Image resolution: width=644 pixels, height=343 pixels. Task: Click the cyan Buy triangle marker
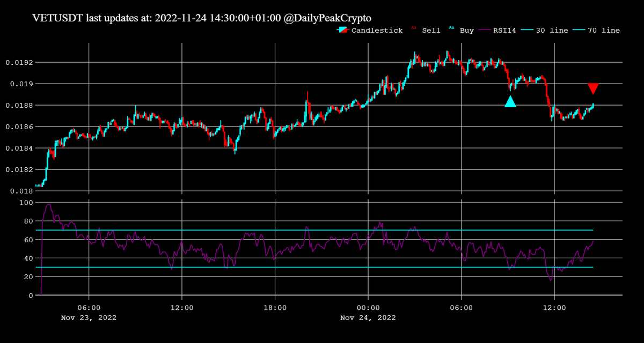(x=510, y=101)
